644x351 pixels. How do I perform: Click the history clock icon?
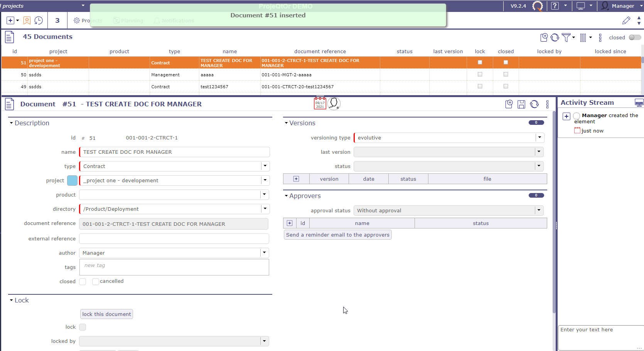tap(39, 20)
